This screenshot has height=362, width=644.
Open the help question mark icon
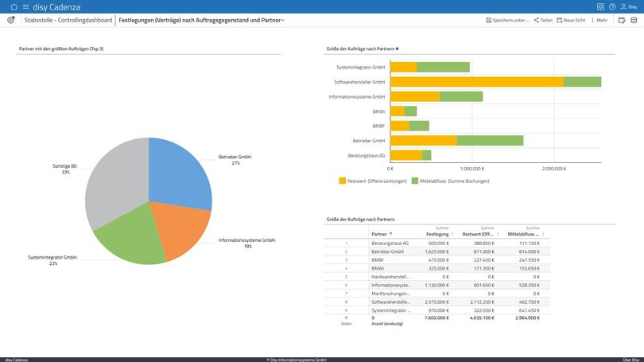point(612,6)
